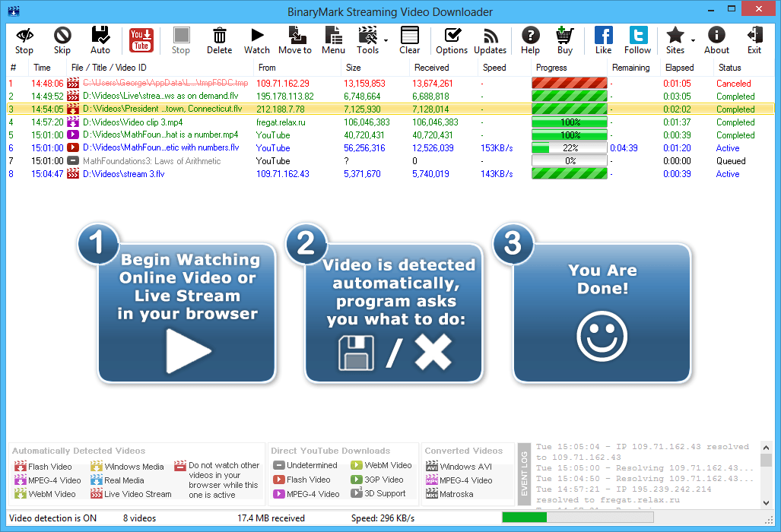Viewport: 781px width, 532px height.
Task: Expand the Sites dropdown arrow
Action: 693,40
